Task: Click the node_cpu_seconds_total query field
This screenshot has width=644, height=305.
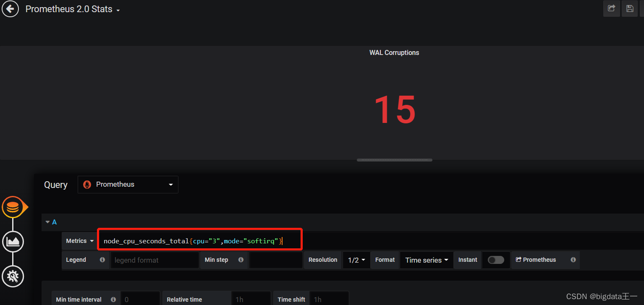Action: tap(200, 241)
